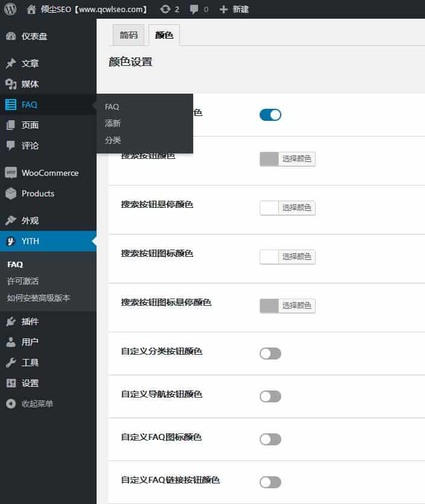Click the FAQ list icon in sidebar

pos(11,105)
